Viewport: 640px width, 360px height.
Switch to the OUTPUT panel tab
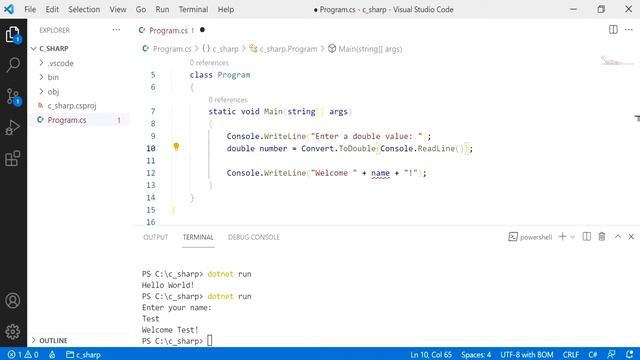(x=156, y=237)
